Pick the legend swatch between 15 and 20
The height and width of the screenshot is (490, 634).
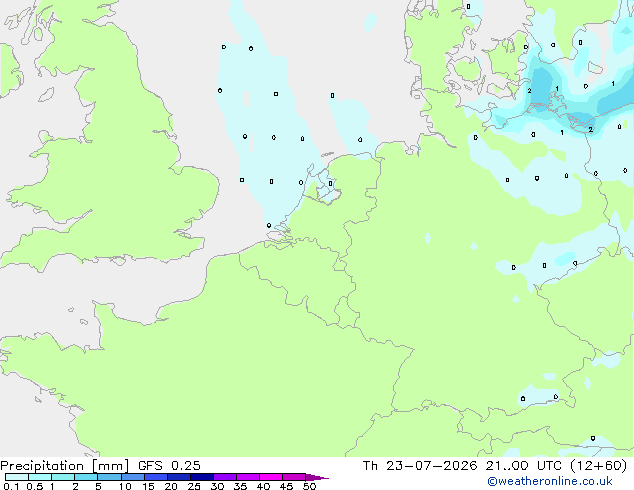coord(155,477)
